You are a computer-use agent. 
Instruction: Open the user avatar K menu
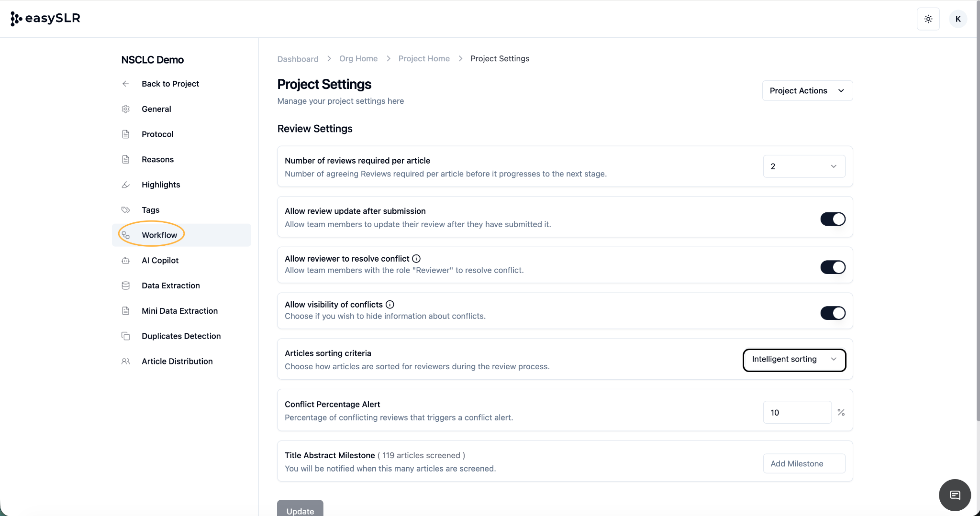(x=958, y=19)
